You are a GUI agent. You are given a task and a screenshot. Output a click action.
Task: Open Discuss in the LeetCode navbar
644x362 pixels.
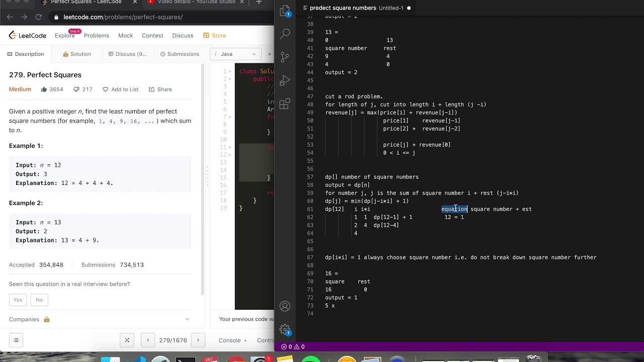pos(183,36)
